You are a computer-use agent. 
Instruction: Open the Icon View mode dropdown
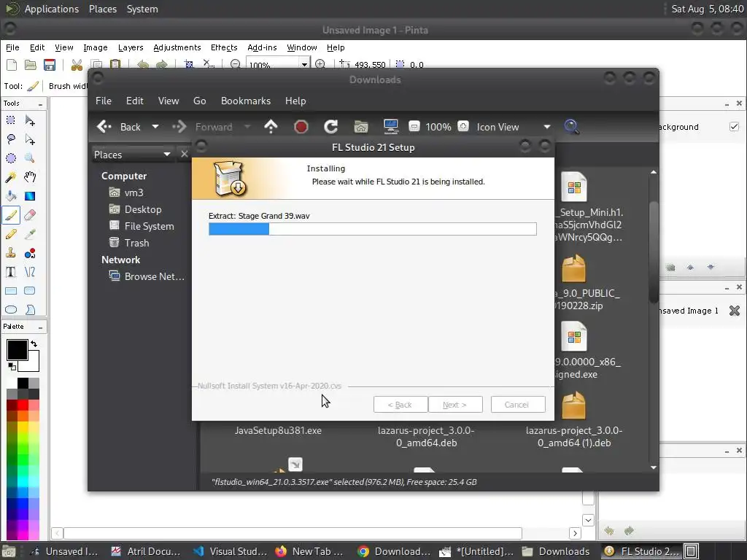point(546,127)
